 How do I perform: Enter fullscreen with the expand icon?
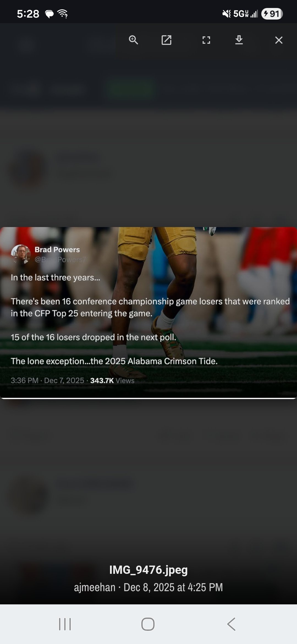tap(206, 40)
